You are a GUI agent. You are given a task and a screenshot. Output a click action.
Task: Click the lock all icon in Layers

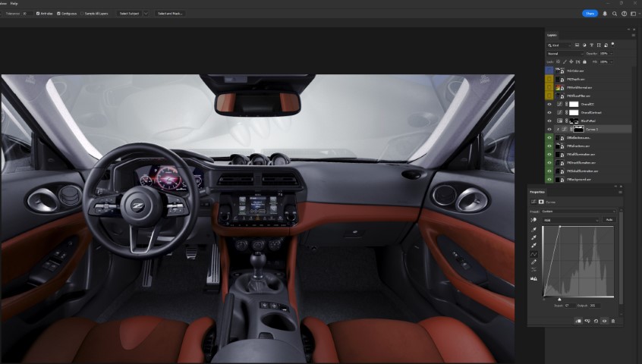584,61
